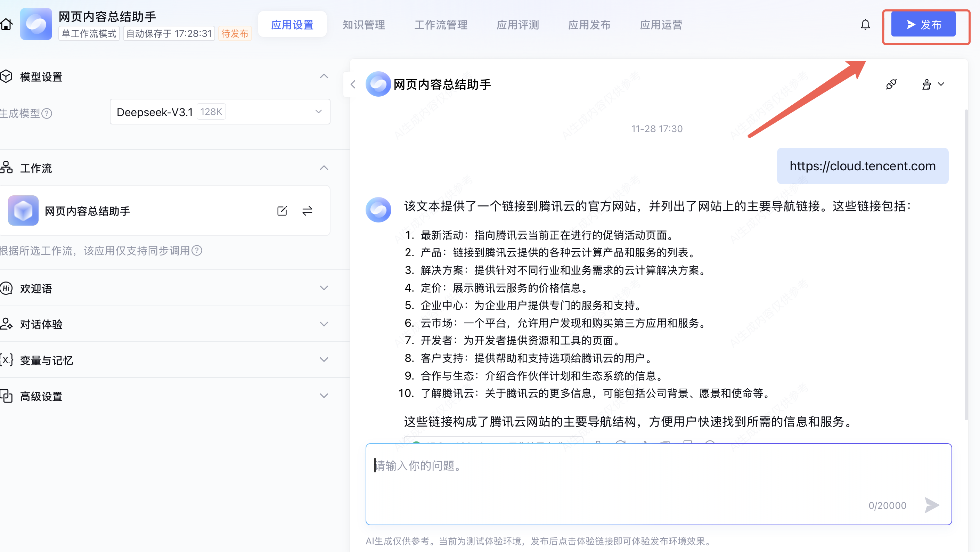Screen dimensions: 980x552
Task: Click the https://cloud.tencent.com message bubble
Action: 862,166
